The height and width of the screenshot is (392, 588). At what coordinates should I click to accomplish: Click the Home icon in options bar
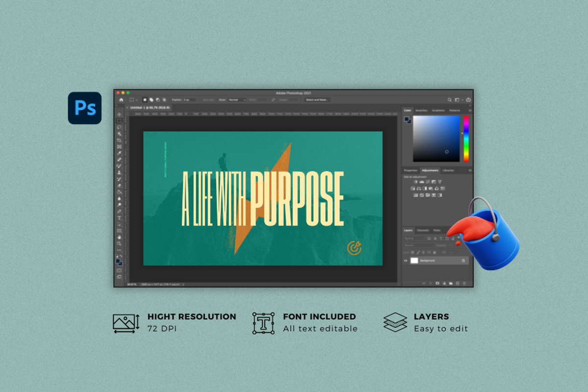point(121,100)
